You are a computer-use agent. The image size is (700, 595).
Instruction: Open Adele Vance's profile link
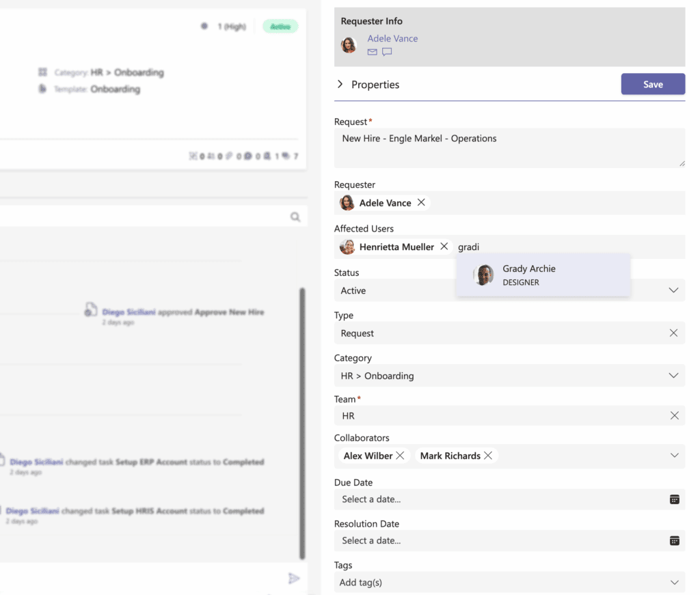(392, 38)
